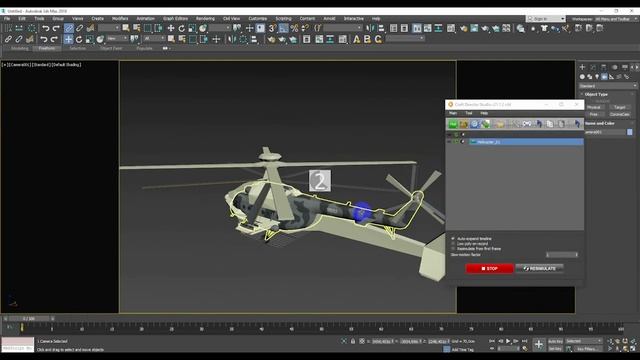Viewport: 640px width, 360px height.
Task: Toggle the Auto Key button
Action: click(556, 341)
